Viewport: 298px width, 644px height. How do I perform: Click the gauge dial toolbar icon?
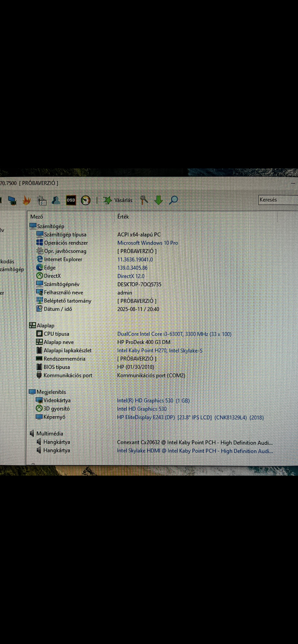coord(86,200)
